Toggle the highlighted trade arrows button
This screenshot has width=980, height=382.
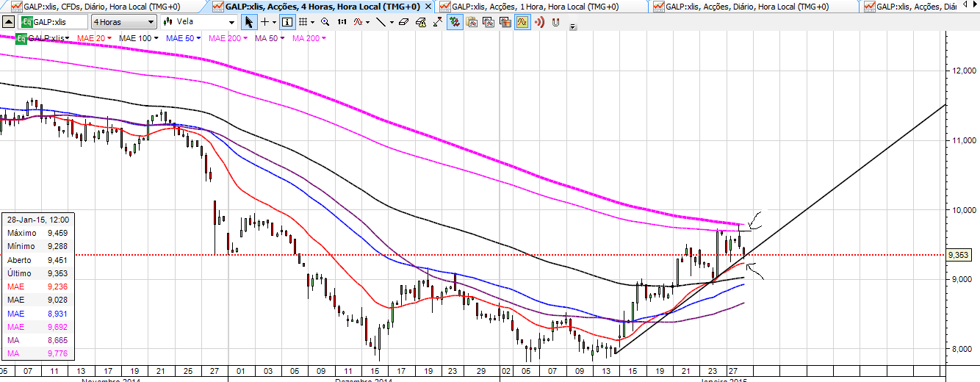coord(455,22)
